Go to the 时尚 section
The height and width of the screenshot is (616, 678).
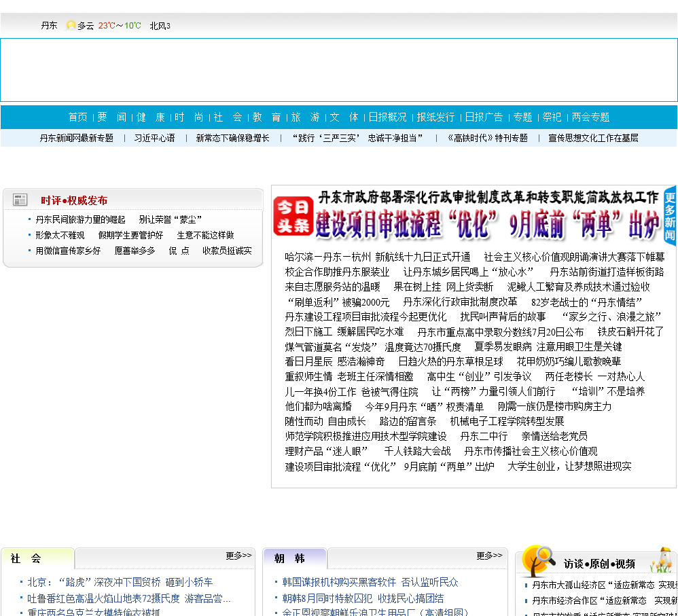coord(189,117)
